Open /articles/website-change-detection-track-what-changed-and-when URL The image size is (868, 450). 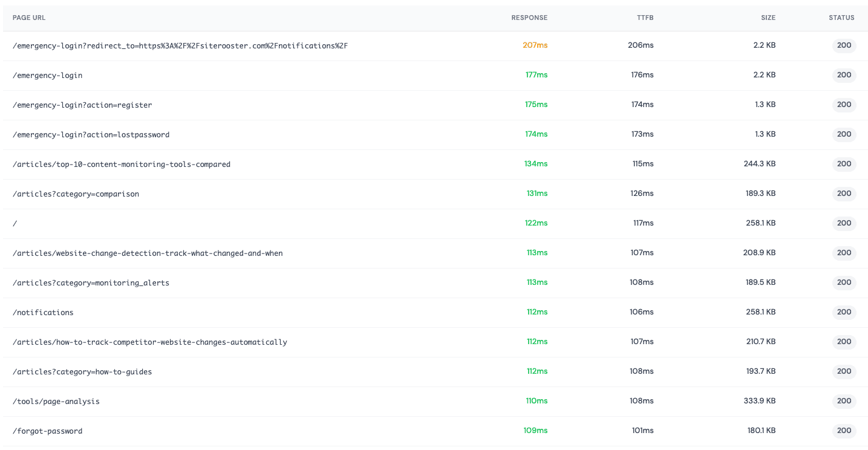pyautogui.click(x=148, y=253)
